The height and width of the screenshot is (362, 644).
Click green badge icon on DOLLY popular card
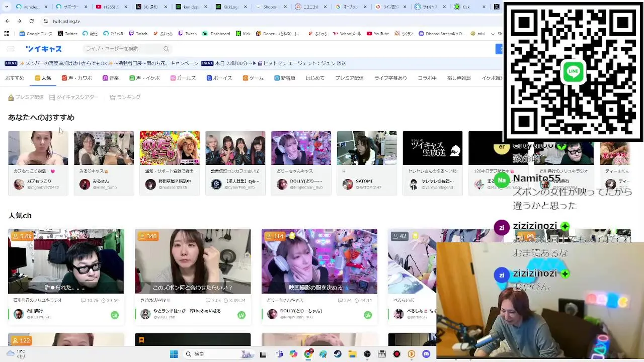(368, 315)
